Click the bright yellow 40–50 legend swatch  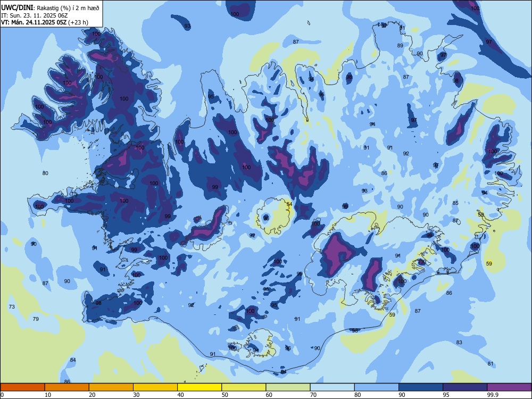pyautogui.click(x=199, y=387)
